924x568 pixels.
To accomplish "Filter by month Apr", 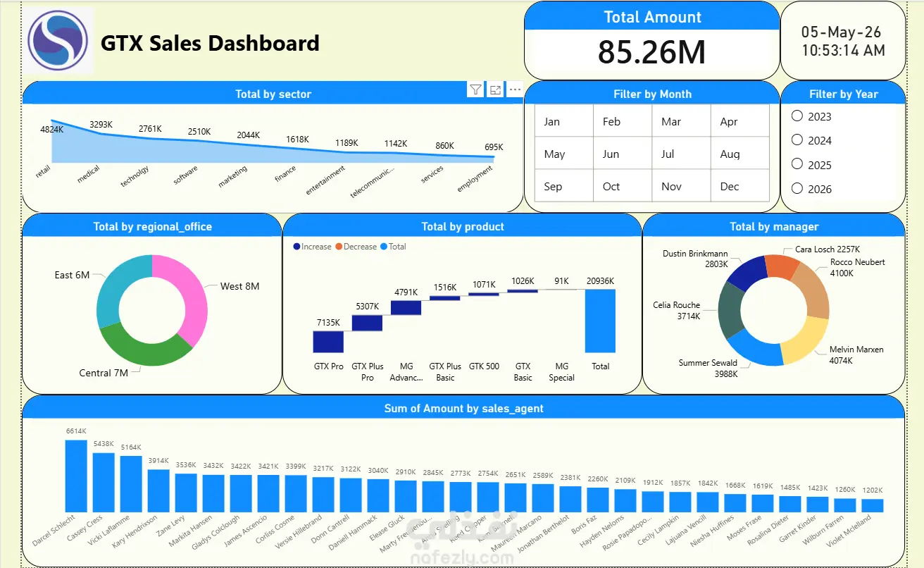I will [x=739, y=121].
